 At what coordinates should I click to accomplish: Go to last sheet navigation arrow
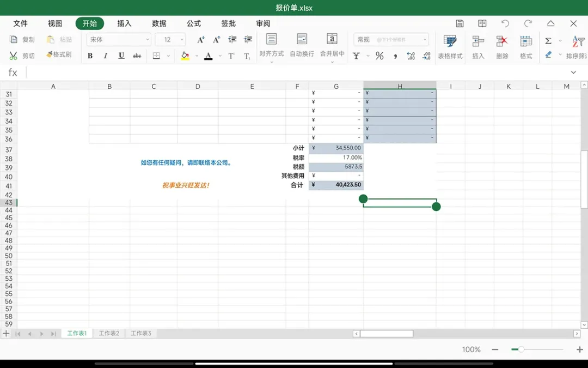click(53, 334)
